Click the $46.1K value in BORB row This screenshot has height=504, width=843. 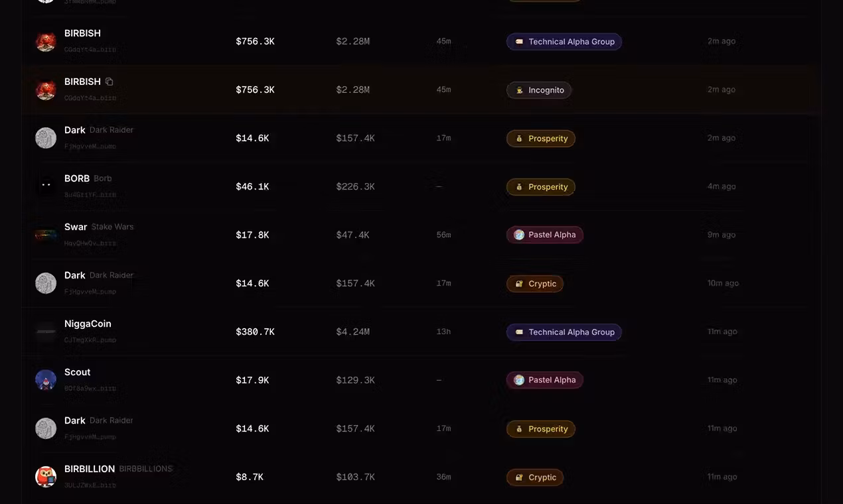(x=252, y=187)
